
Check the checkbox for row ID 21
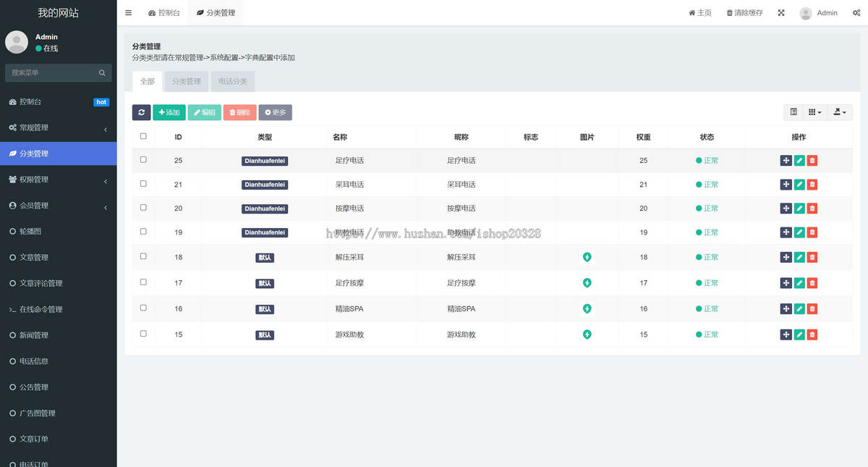coord(143,184)
